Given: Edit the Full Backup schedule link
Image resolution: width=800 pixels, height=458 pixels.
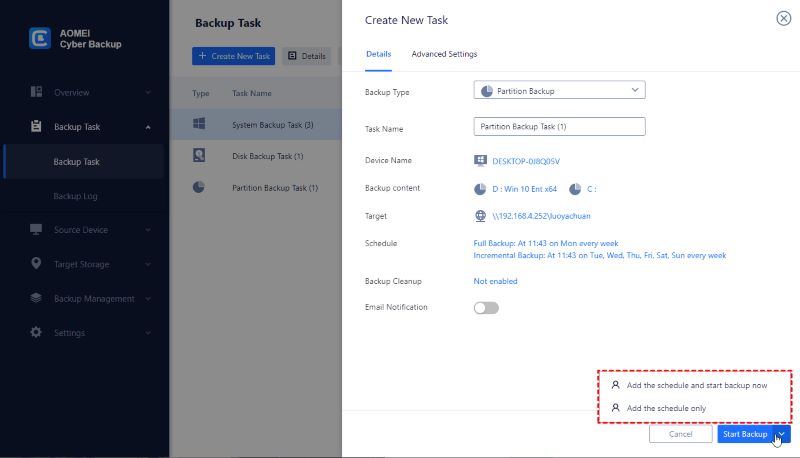Looking at the screenshot, I should click(546, 243).
